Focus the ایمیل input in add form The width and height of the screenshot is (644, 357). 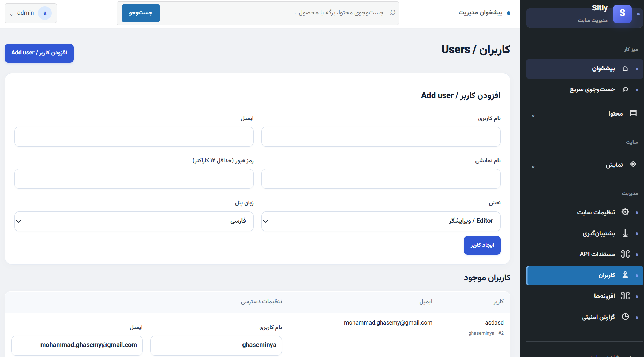pyautogui.click(x=134, y=136)
